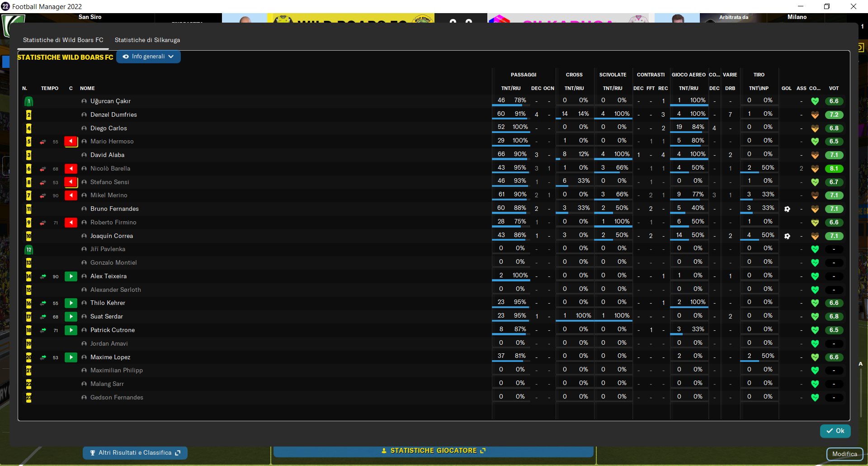Click San Siro stadium label
Screen dimensions: 868x466
coord(90,17)
